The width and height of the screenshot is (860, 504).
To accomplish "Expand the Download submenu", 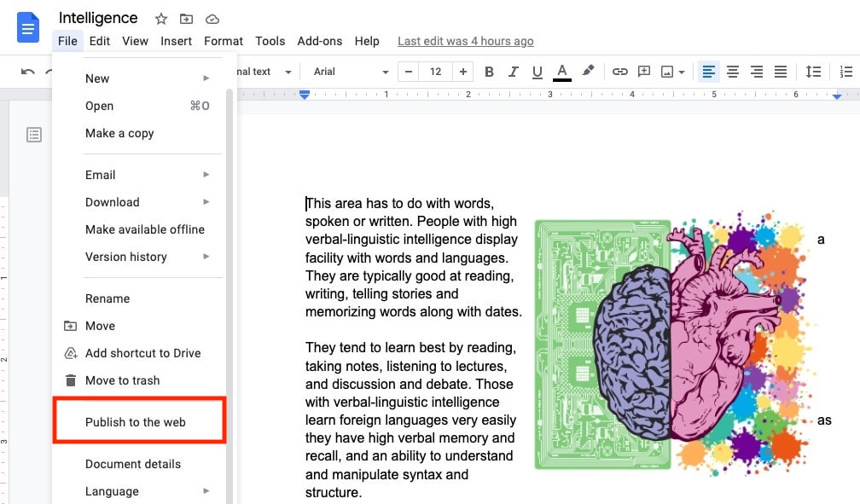I will tap(112, 202).
